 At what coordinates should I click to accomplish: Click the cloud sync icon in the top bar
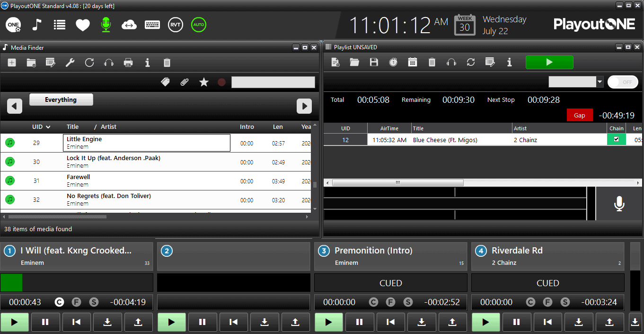129,25
